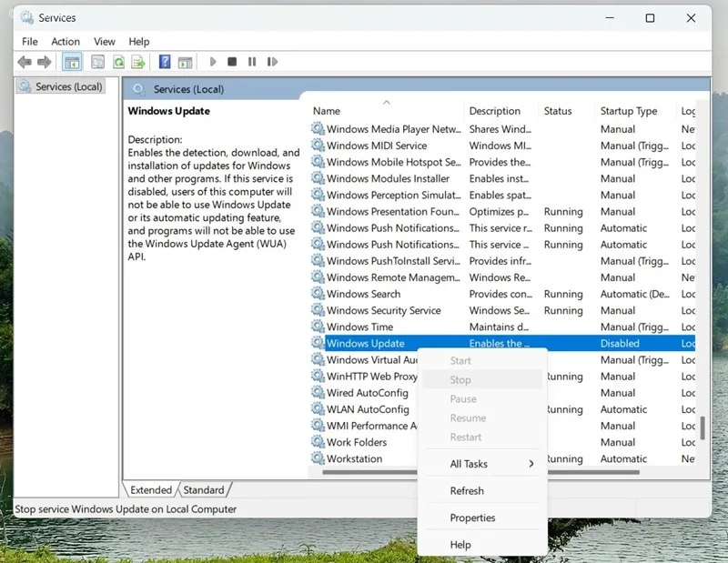Click the Services (Local) header search icon
This screenshot has width=728, height=563.
click(x=138, y=89)
